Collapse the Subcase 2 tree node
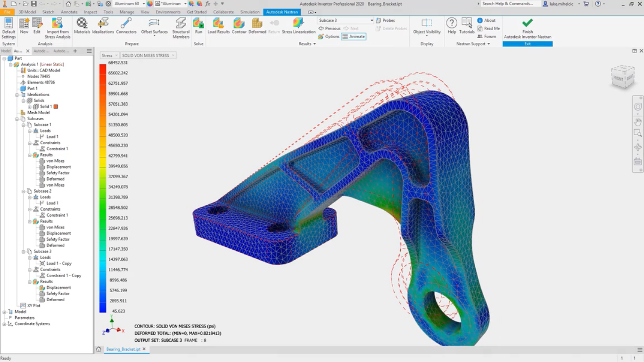 pyautogui.click(x=24, y=191)
